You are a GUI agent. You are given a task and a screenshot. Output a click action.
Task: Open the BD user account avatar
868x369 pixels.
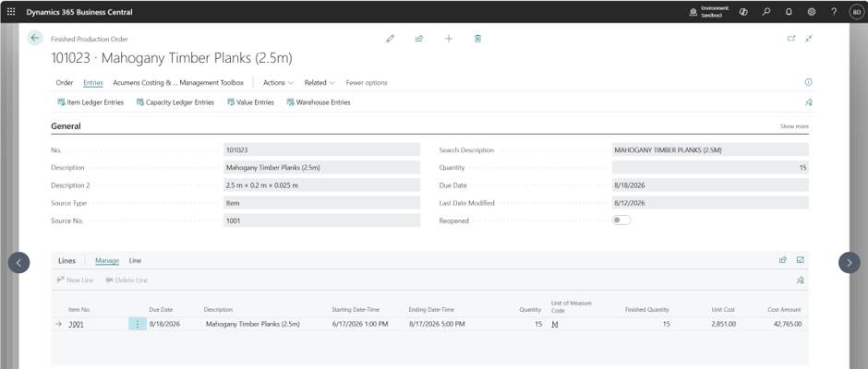856,12
